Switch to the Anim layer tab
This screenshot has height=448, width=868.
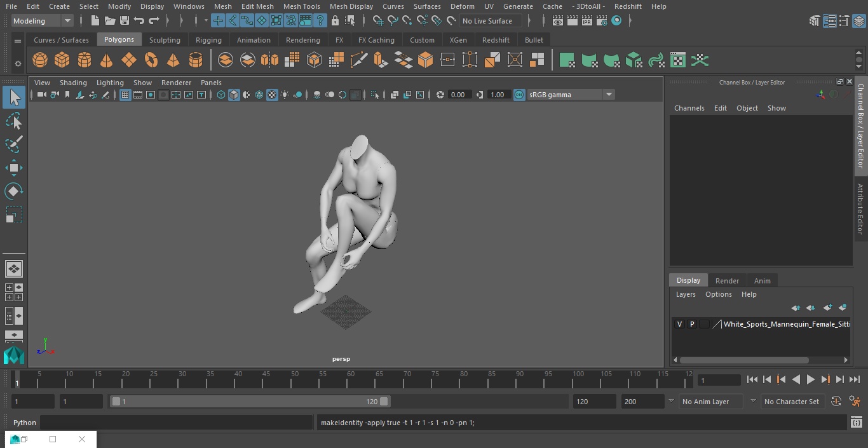762,280
